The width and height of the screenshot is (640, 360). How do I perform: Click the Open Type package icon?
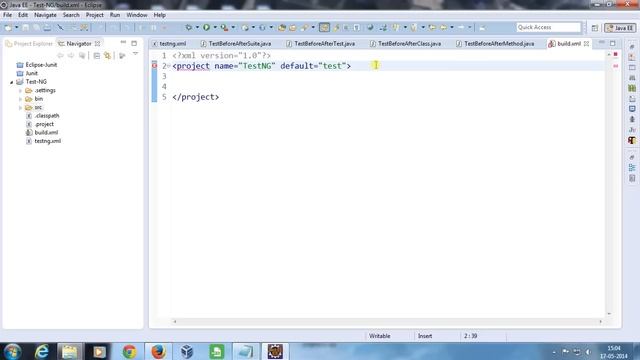[x=282, y=27]
